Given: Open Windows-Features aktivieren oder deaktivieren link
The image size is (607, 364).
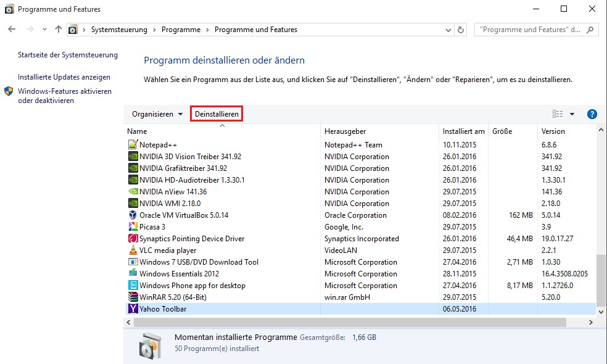Looking at the screenshot, I should [65, 96].
